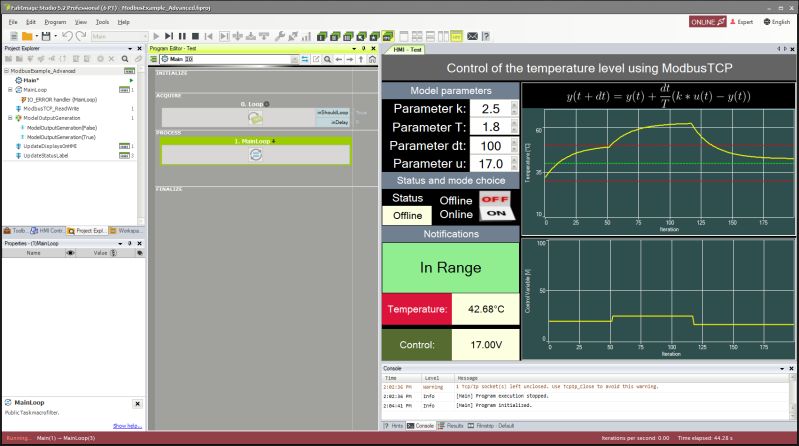Click the Parameter dt value field
799x446 pixels.
[490, 146]
